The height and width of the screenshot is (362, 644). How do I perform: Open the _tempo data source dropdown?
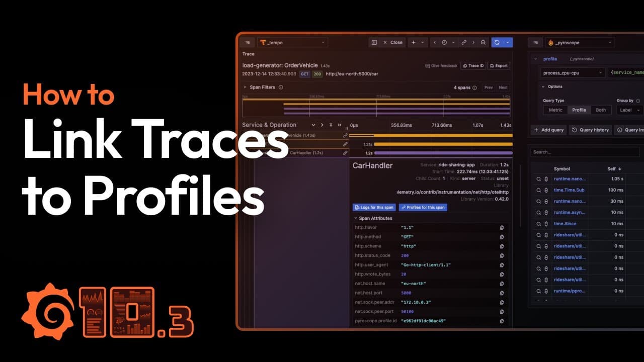292,43
